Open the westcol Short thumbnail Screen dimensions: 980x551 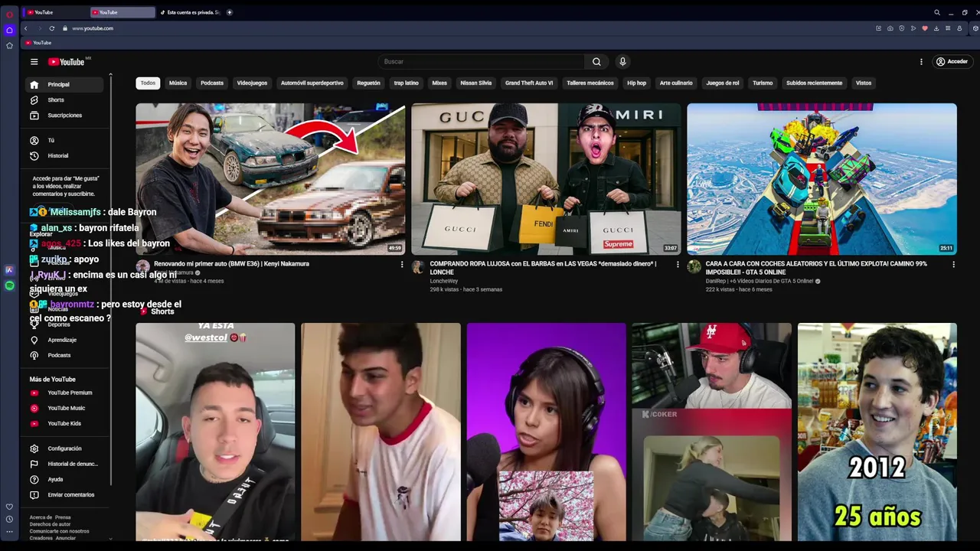coord(215,432)
